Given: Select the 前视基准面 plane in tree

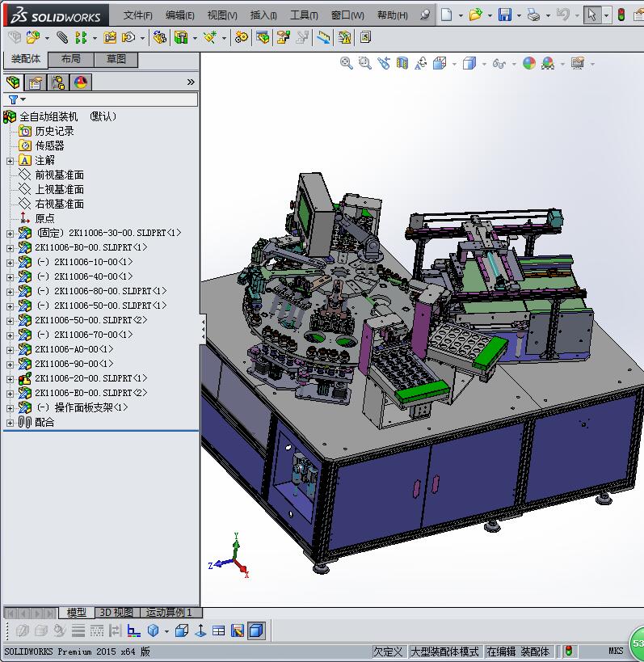Looking at the screenshot, I should click(x=59, y=175).
